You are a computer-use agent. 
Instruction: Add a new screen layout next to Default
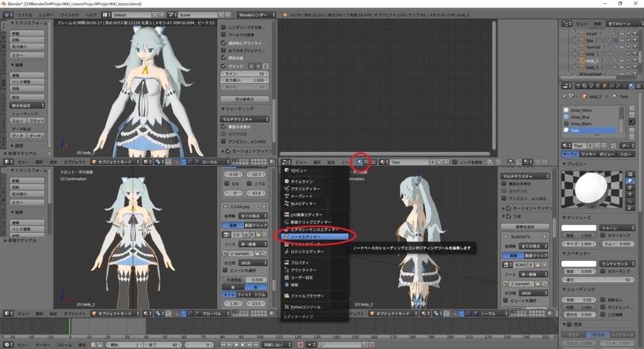point(155,15)
